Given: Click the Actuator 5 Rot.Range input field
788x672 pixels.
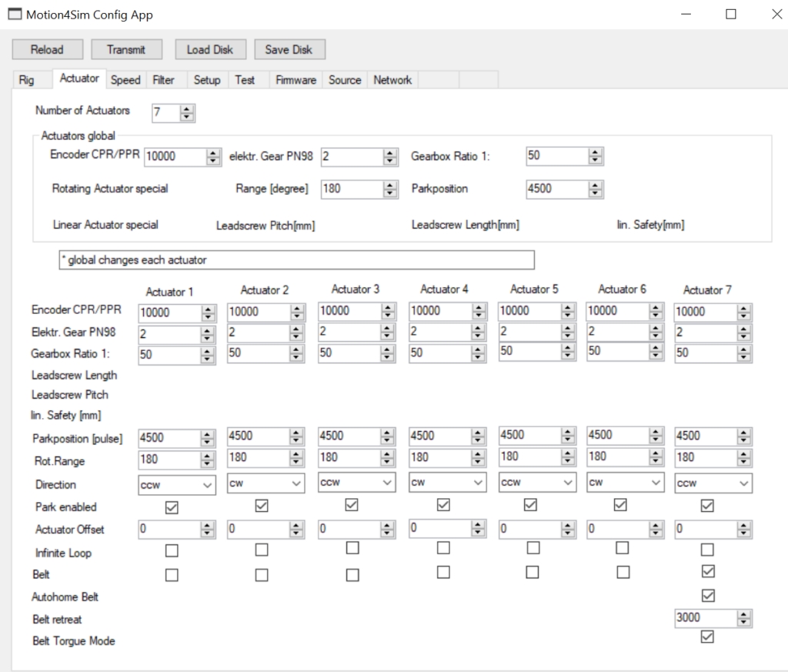Looking at the screenshot, I should click(529, 456).
